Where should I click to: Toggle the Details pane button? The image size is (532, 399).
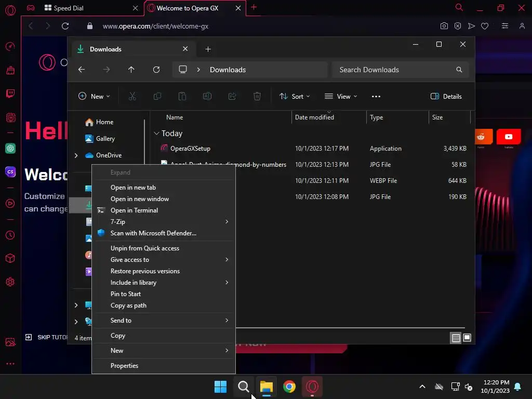click(446, 96)
